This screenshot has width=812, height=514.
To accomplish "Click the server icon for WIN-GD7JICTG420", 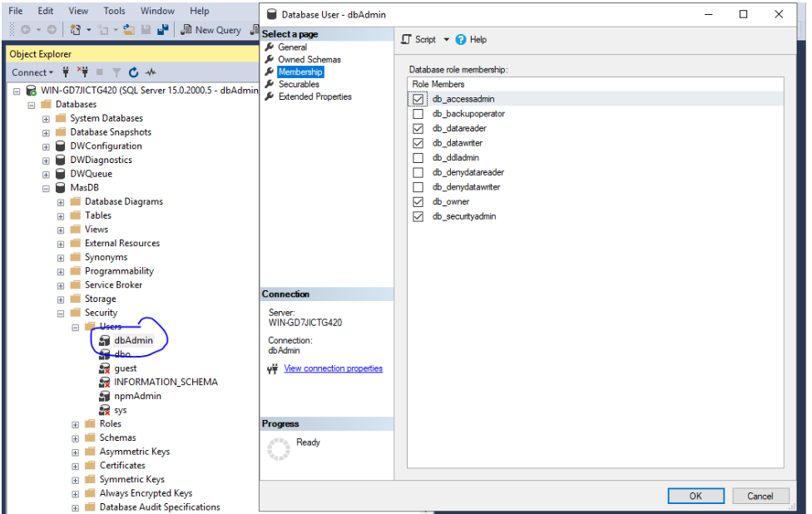I will (x=31, y=91).
